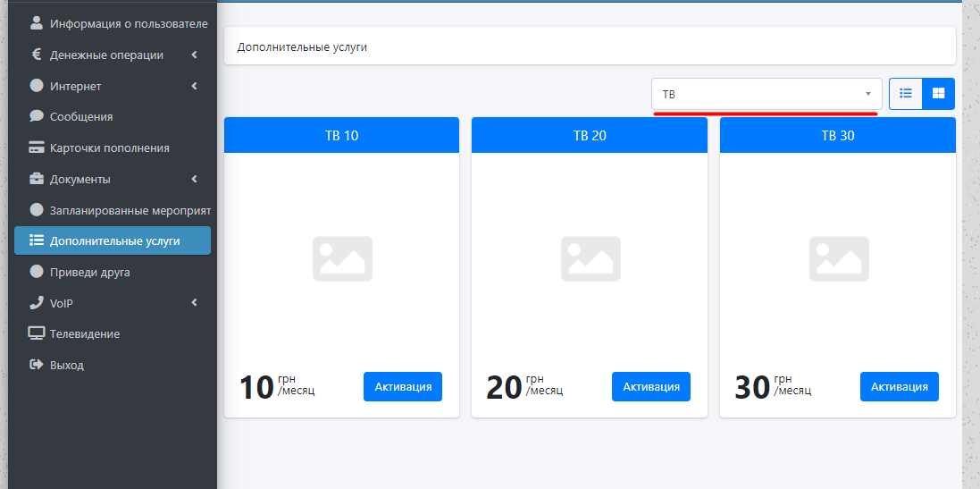Click the euro icon for Денежные операции
This screenshot has width=980, height=489.
(x=37, y=55)
